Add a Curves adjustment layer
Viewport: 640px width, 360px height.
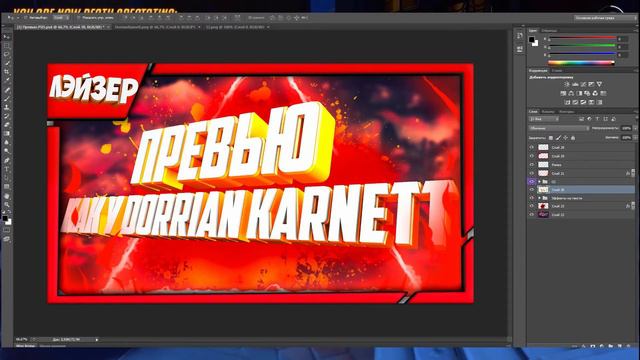[583, 84]
